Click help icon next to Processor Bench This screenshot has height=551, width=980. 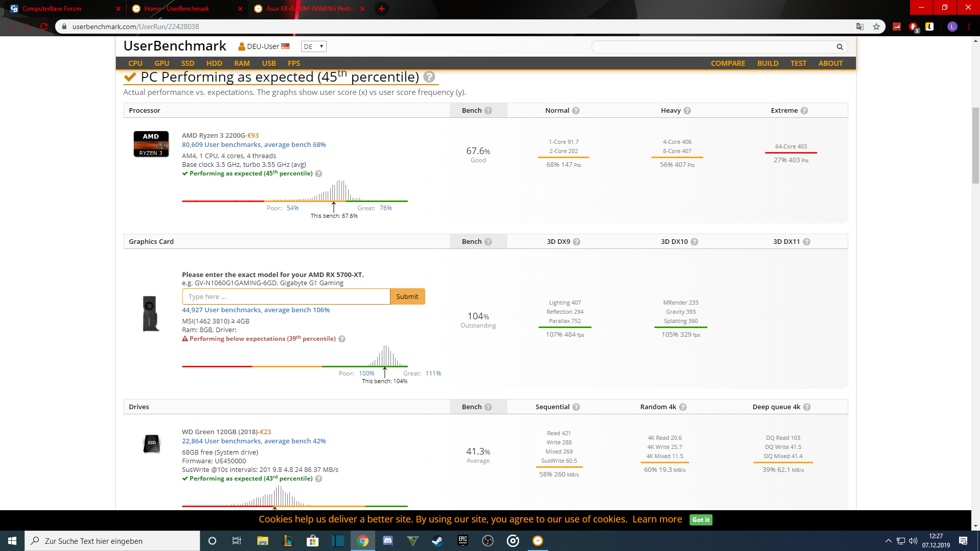pyautogui.click(x=488, y=111)
